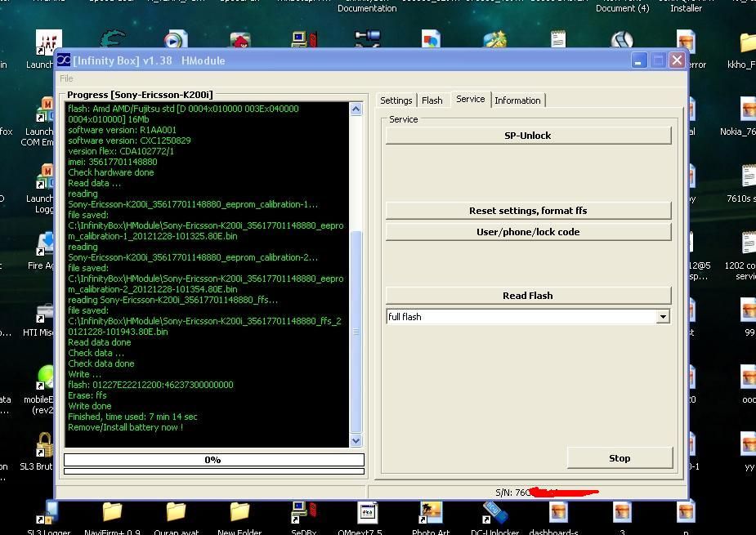756x535 pixels.
Task: Close the Infinity Box window
Action: [x=677, y=60]
